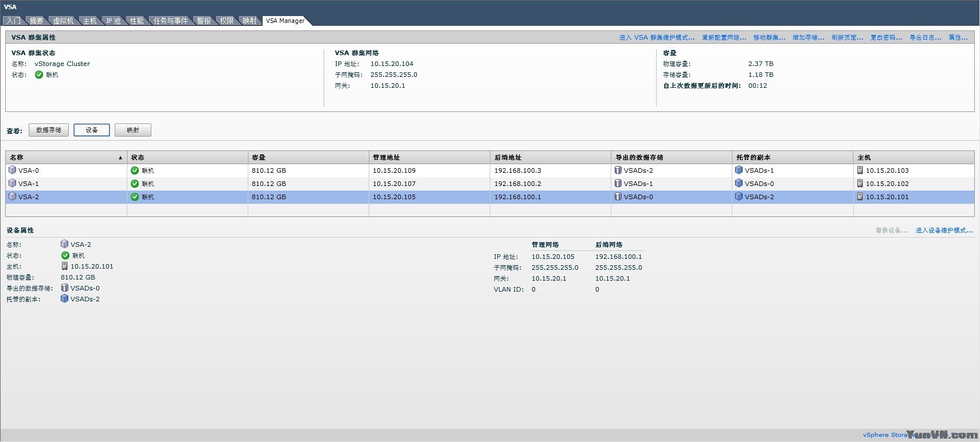Switch to the 性能 tab
This screenshot has height=442, width=980.
(137, 21)
